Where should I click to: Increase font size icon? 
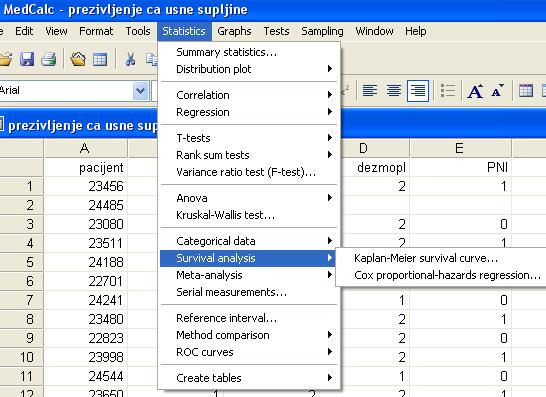[x=475, y=91]
